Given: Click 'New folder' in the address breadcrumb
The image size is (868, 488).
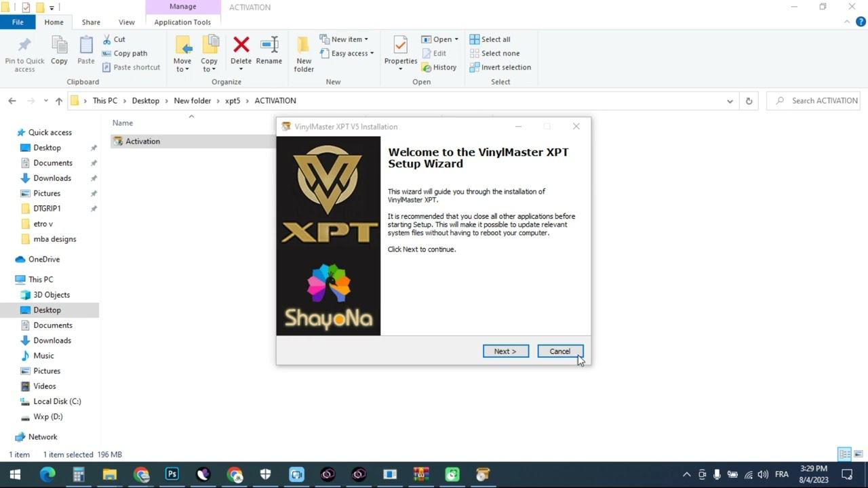Looking at the screenshot, I should (193, 101).
